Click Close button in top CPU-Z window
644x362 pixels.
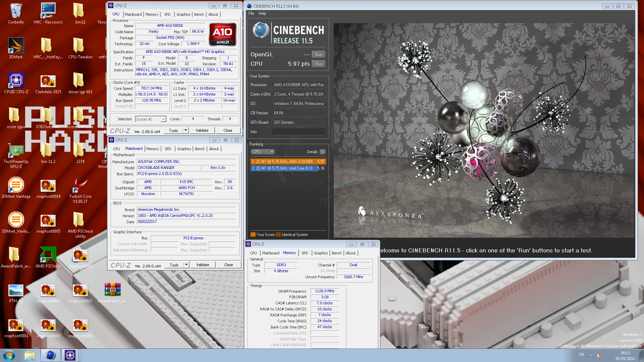coord(228,130)
